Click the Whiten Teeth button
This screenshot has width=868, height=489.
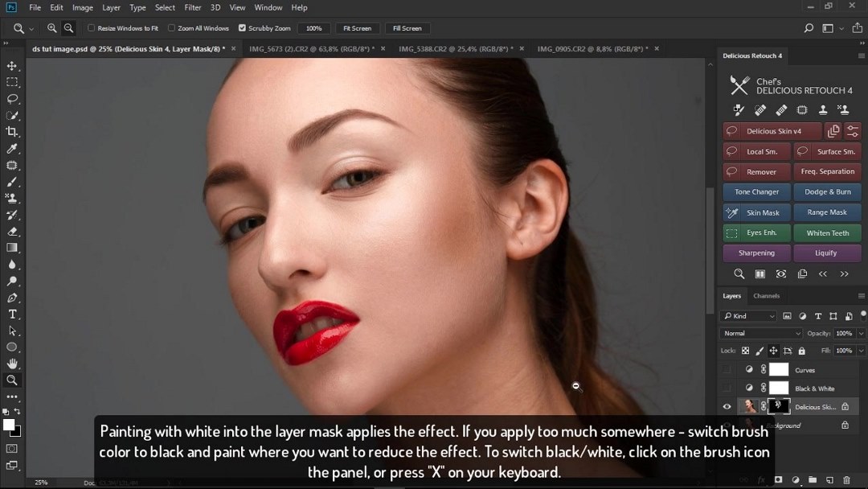tap(827, 232)
